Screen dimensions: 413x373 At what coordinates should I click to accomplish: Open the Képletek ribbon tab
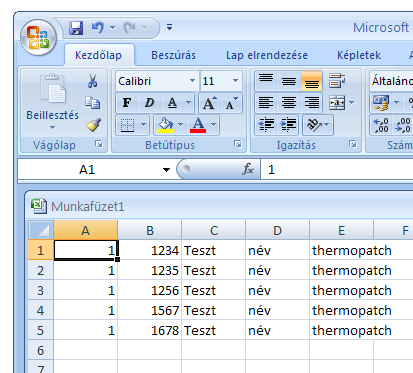click(x=359, y=55)
